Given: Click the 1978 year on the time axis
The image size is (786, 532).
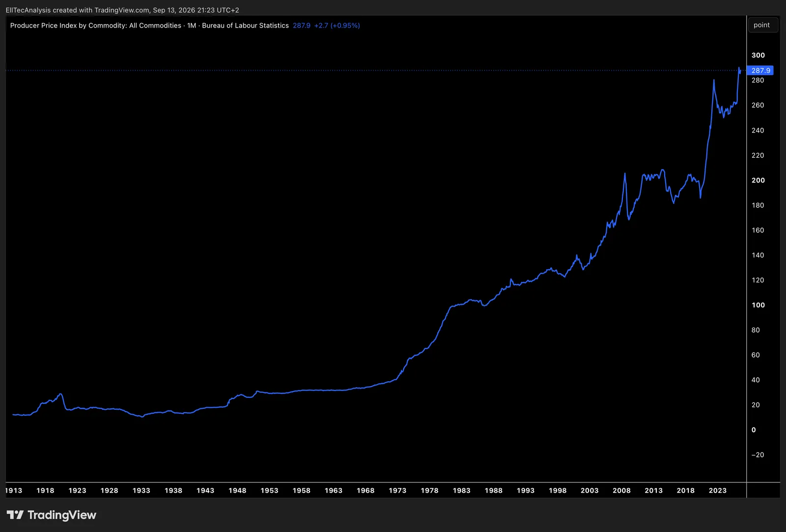Looking at the screenshot, I should tap(429, 490).
